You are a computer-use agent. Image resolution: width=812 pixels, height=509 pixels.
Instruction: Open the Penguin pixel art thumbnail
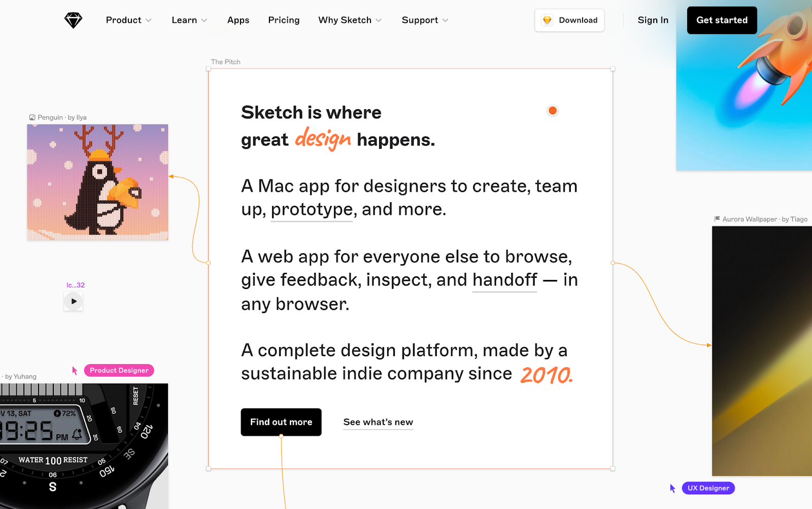pos(97,182)
